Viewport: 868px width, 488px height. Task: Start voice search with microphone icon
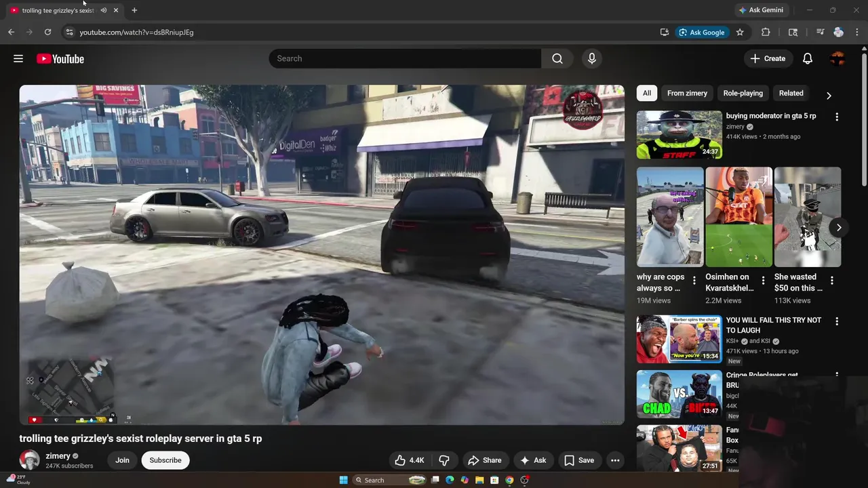coord(592,59)
